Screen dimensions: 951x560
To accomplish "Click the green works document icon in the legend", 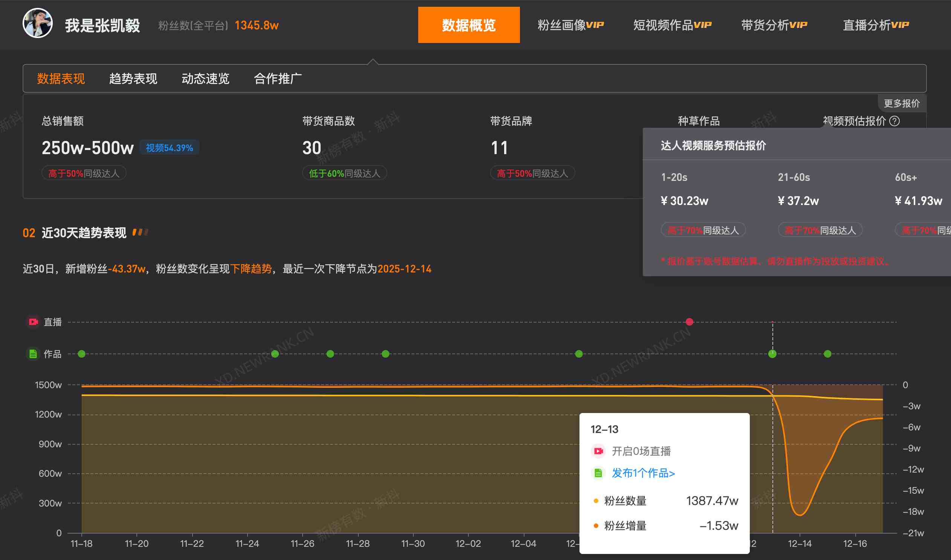I will [x=33, y=353].
